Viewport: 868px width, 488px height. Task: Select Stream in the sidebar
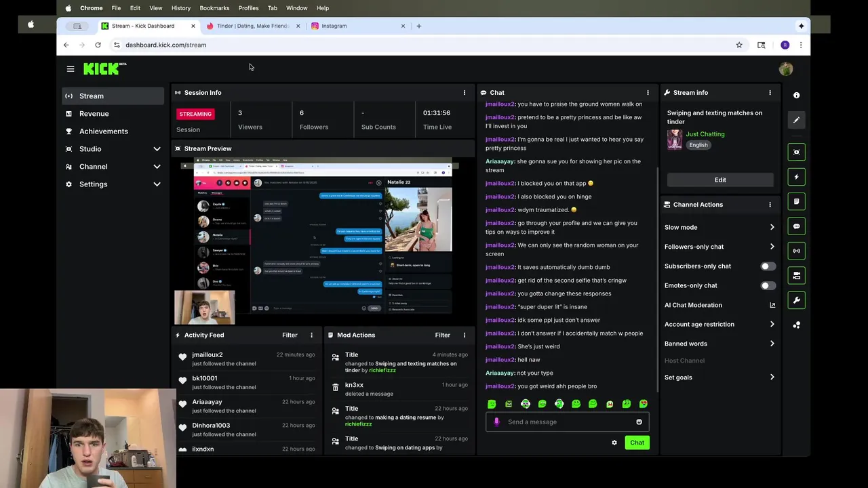coord(113,96)
